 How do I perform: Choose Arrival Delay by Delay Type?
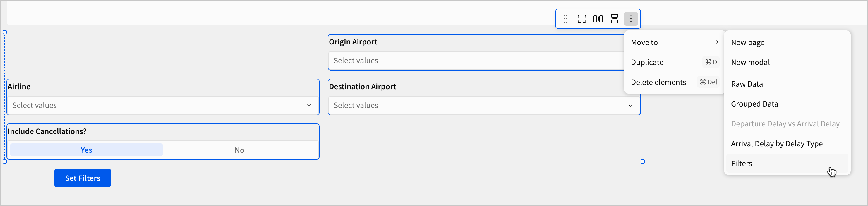(777, 144)
